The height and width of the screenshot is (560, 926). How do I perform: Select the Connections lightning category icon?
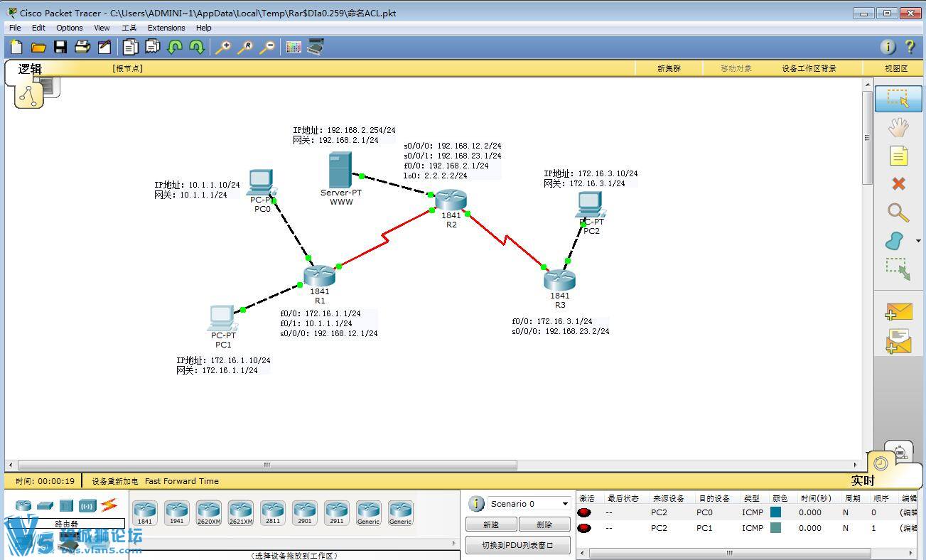pos(109,505)
